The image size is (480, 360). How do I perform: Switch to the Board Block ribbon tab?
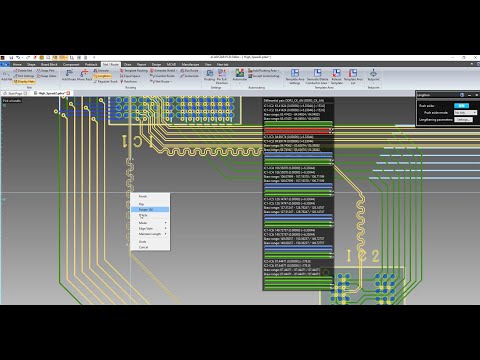click(x=49, y=64)
